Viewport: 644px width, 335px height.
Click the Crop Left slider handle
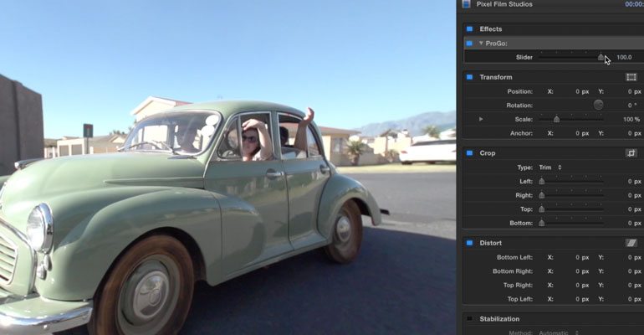click(x=542, y=181)
